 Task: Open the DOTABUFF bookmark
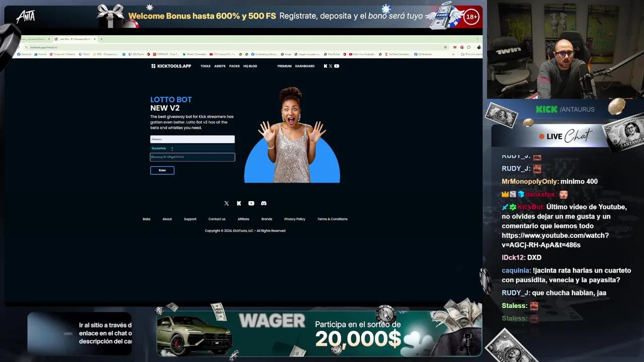coord(166,54)
